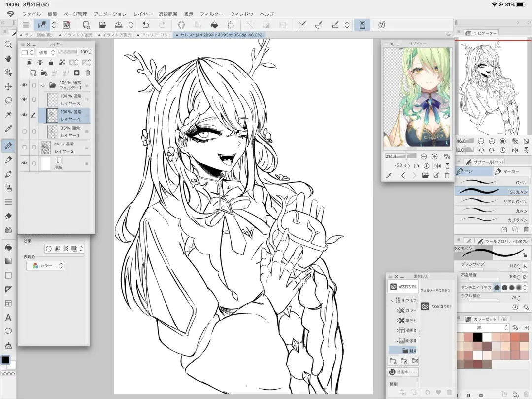This screenshot has width=532, height=399.
Task: Choose the text tool
Action: [x=8, y=318]
